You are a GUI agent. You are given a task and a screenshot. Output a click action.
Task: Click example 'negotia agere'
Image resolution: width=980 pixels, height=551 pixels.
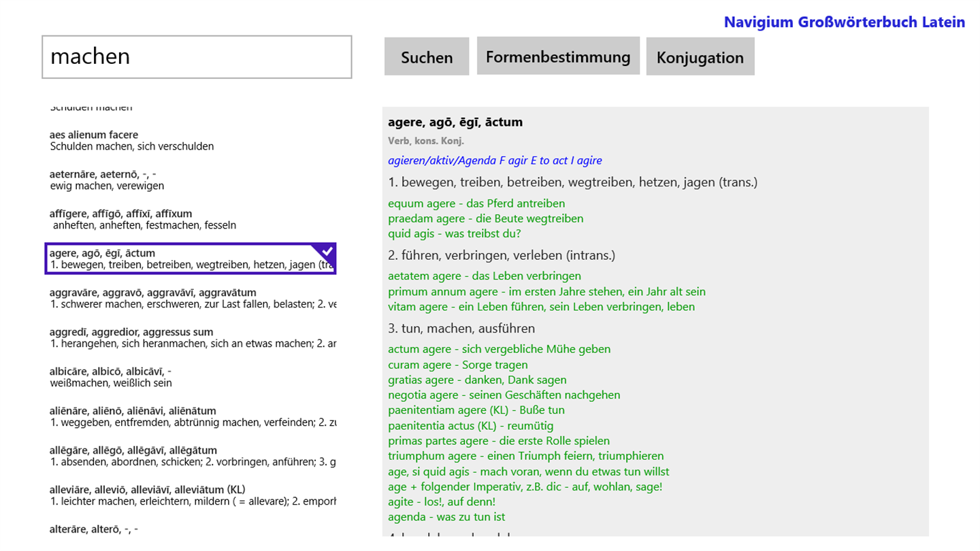tap(504, 395)
